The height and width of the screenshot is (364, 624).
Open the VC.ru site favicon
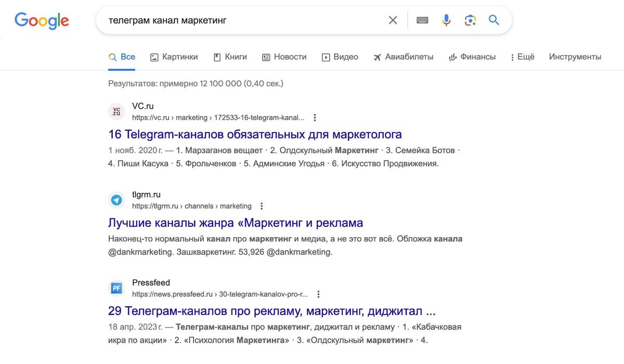coord(116,112)
